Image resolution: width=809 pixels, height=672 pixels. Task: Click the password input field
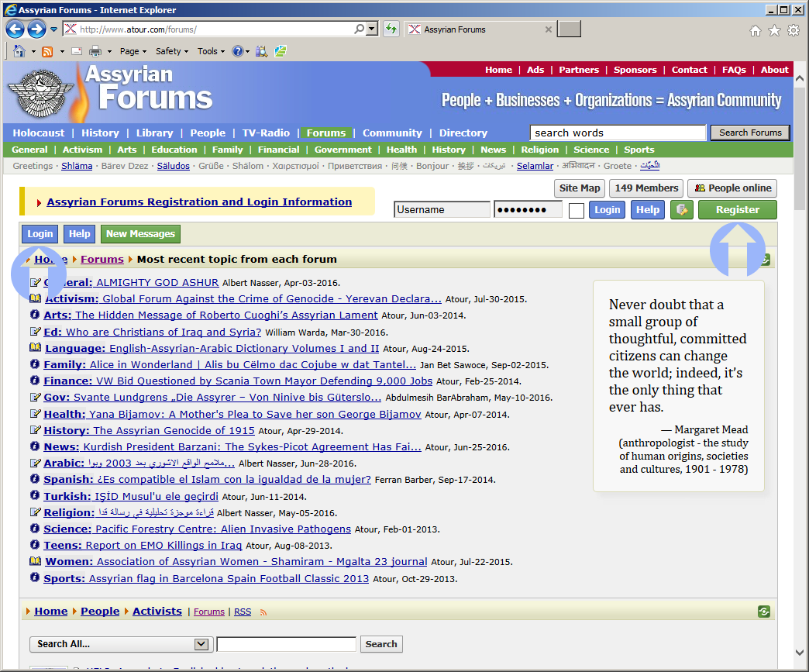(x=528, y=209)
